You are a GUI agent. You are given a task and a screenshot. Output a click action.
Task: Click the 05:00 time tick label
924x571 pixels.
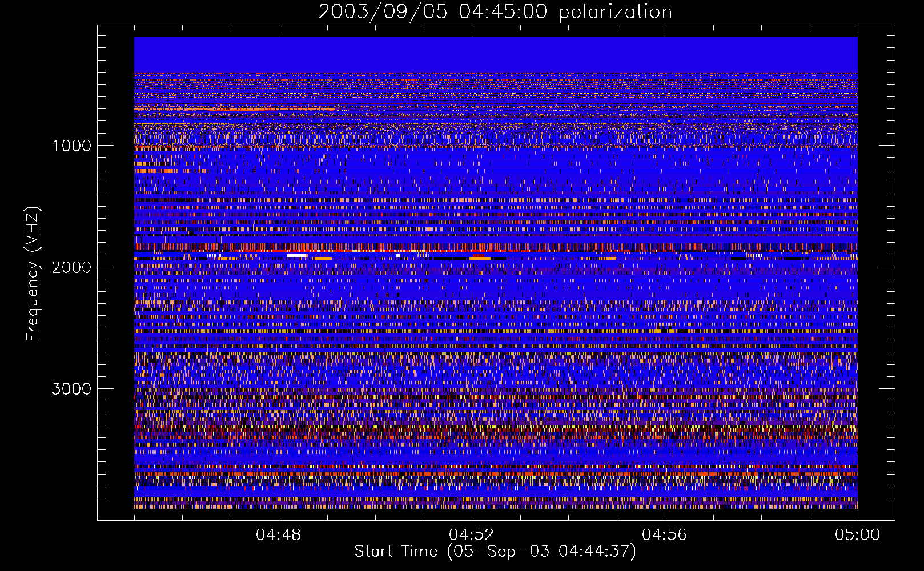tap(858, 535)
